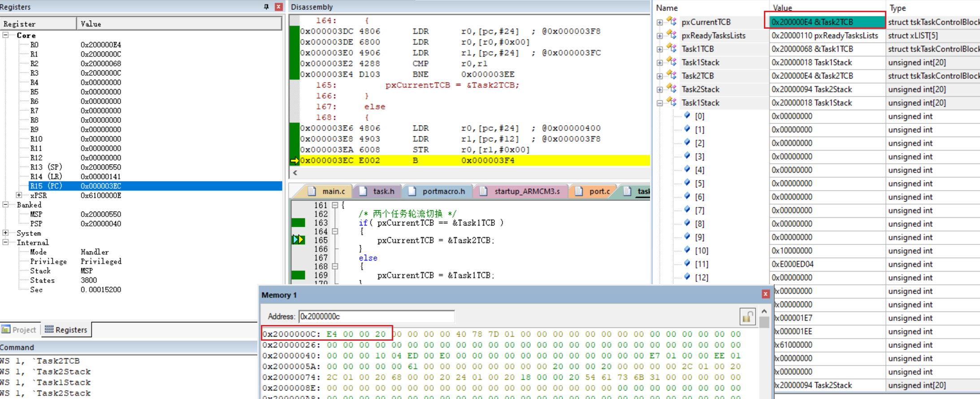Select R0 register value 0x200000E4
Viewport: 980px width, 399px height.
point(101,44)
